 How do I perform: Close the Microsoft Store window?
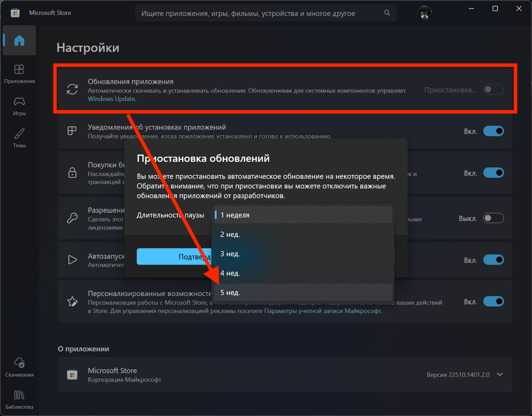[x=519, y=9]
